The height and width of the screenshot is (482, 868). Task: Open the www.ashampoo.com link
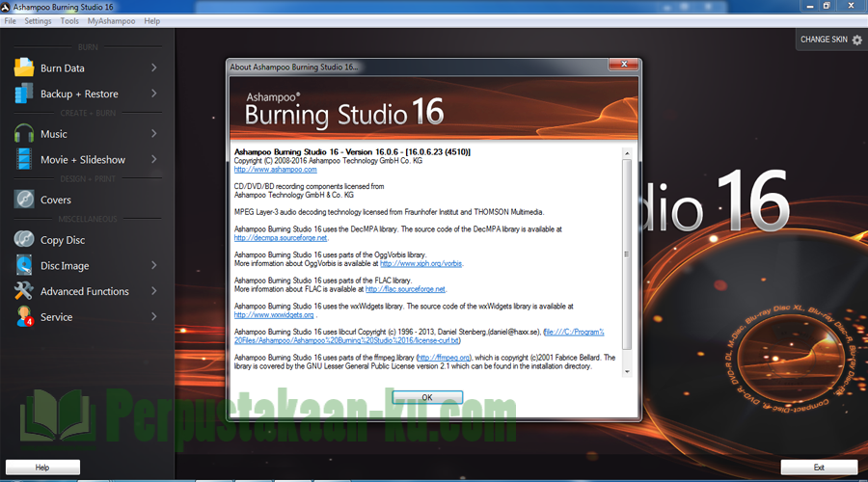(275, 170)
